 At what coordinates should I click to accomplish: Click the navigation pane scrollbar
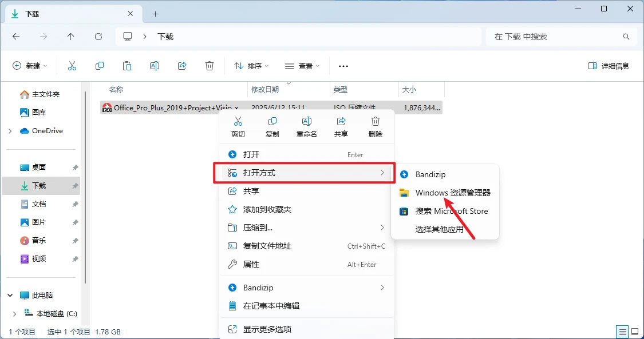click(85, 187)
